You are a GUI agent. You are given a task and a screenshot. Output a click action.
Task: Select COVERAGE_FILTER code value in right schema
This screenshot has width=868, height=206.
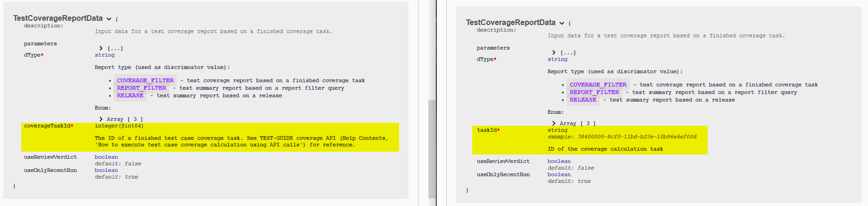(x=598, y=85)
